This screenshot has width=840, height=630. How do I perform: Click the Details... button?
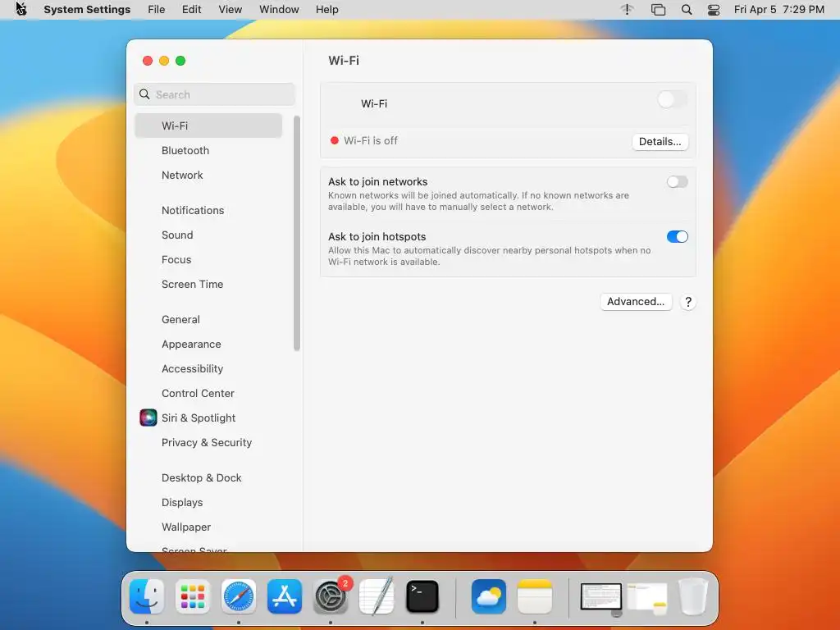[660, 141]
